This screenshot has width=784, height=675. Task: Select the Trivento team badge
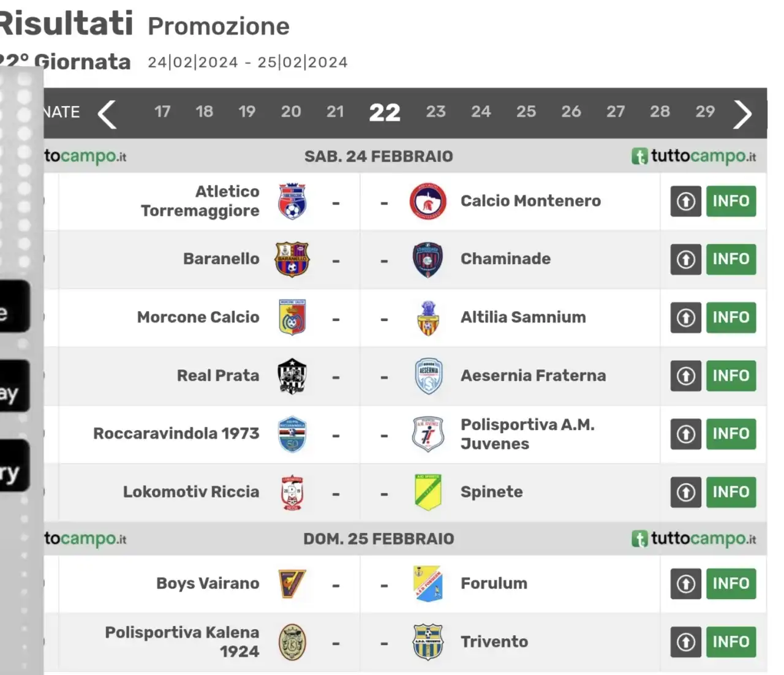coord(428,642)
